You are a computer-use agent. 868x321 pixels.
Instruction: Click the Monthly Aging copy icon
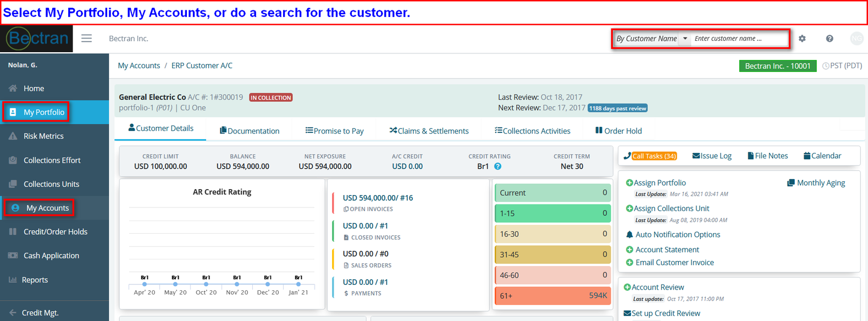(x=790, y=183)
